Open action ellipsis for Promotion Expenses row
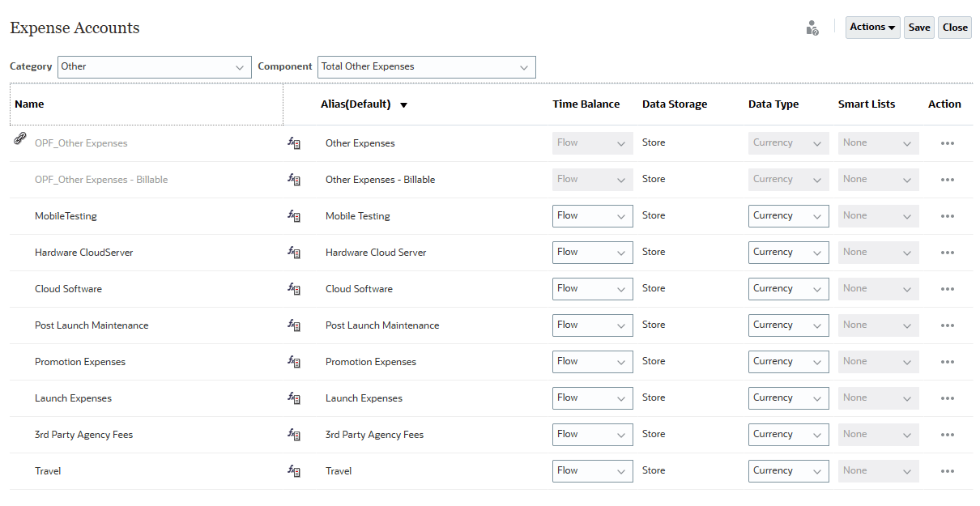Image resolution: width=980 pixels, height=506 pixels. click(948, 362)
